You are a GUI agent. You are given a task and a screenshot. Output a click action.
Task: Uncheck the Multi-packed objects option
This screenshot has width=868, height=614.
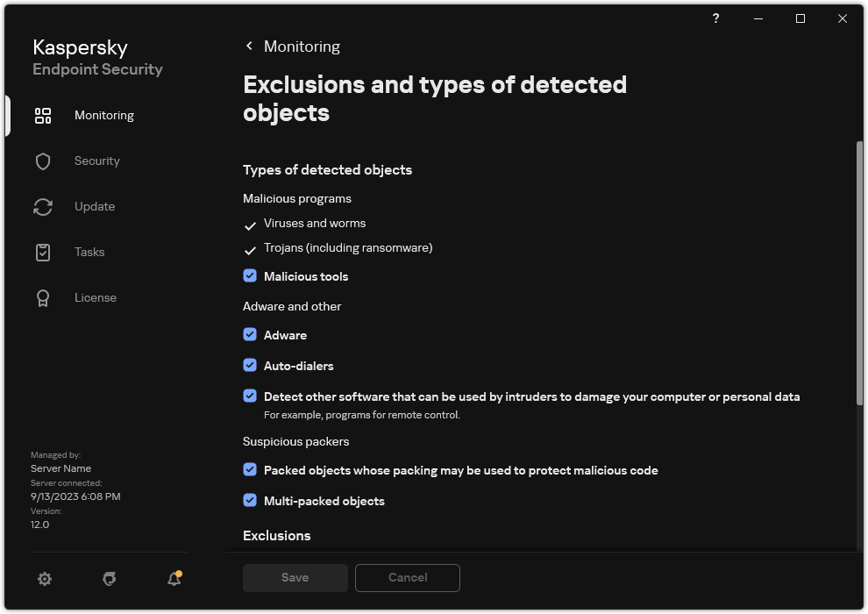click(250, 500)
